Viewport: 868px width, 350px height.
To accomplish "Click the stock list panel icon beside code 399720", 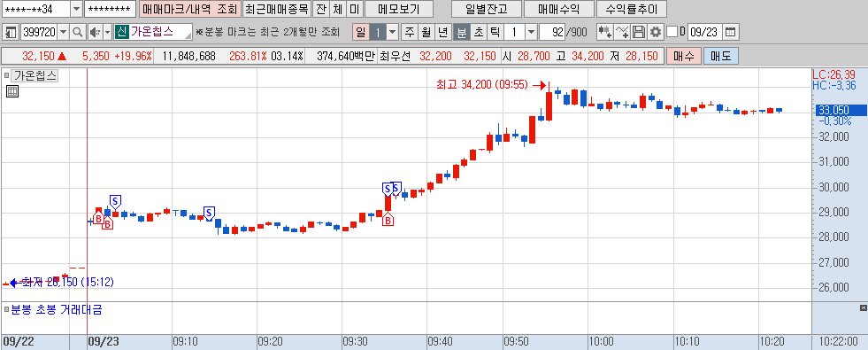I will tap(11, 32).
